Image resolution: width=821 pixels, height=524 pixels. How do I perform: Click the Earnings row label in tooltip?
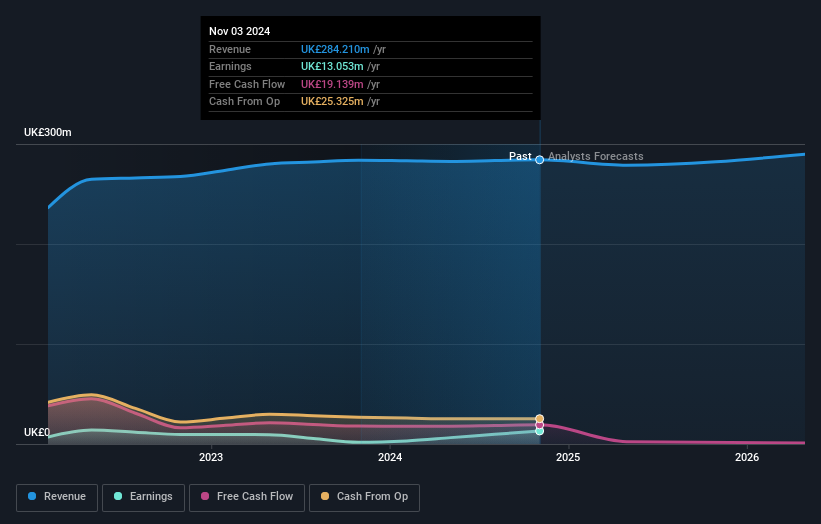pos(230,66)
